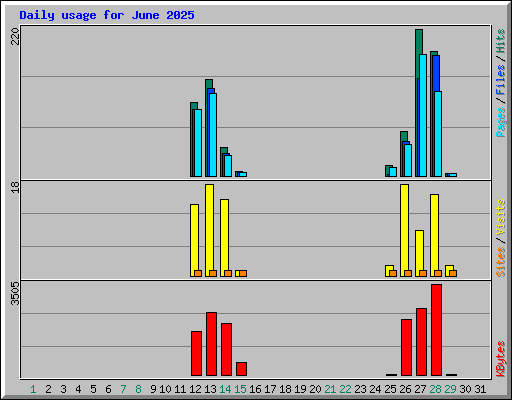Click day label 28 on x-axis
This screenshot has width=512, height=400.
[x=435, y=389]
